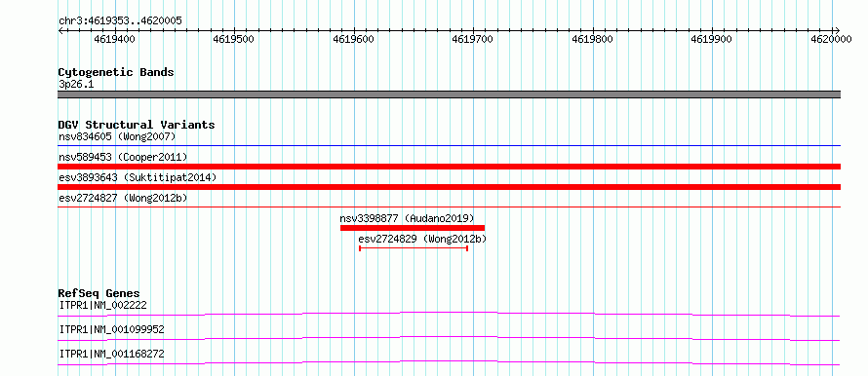Image resolution: width=868 pixels, height=376 pixels.
Task: Select the ITPR1|NM_002222 gene label
Action: pos(103,305)
